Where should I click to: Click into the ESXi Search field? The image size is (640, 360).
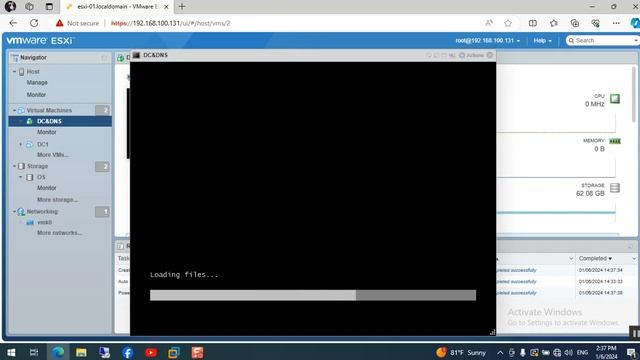point(602,40)
